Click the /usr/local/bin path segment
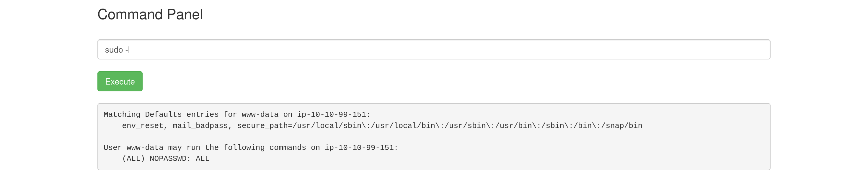The height and width of the screenshot is (178, 868). click(403, 126)
